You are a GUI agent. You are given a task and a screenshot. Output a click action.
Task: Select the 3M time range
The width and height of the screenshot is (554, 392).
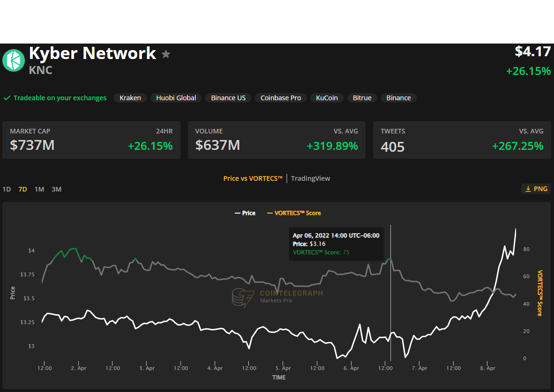click(x=57, y=189)
